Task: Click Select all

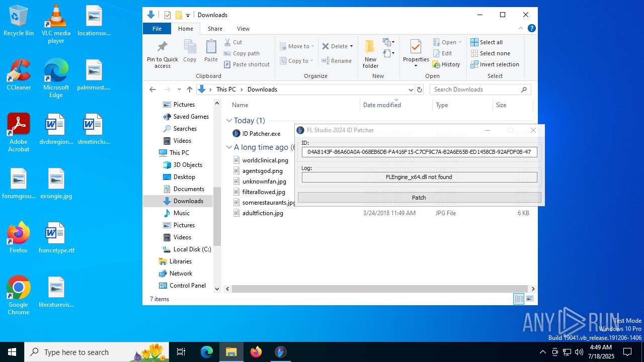Action: point(487,42)
